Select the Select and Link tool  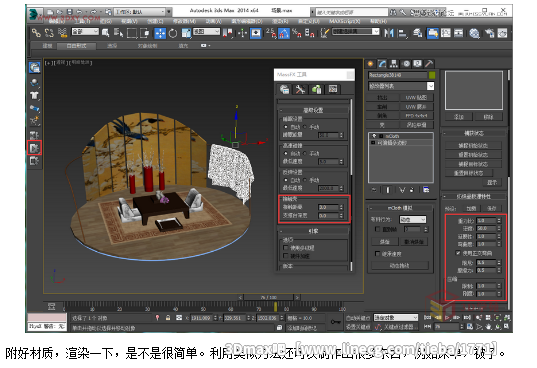(x=36, y=33)
